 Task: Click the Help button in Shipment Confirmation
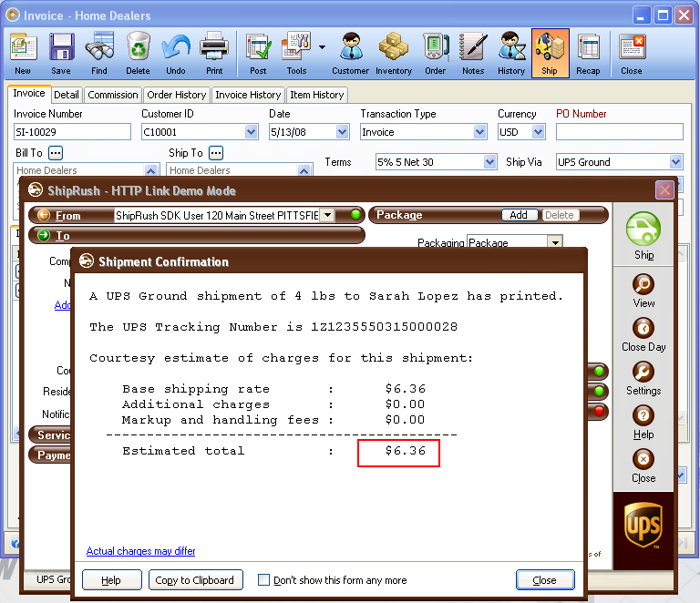pyautogui.click(x=111, y=580)
